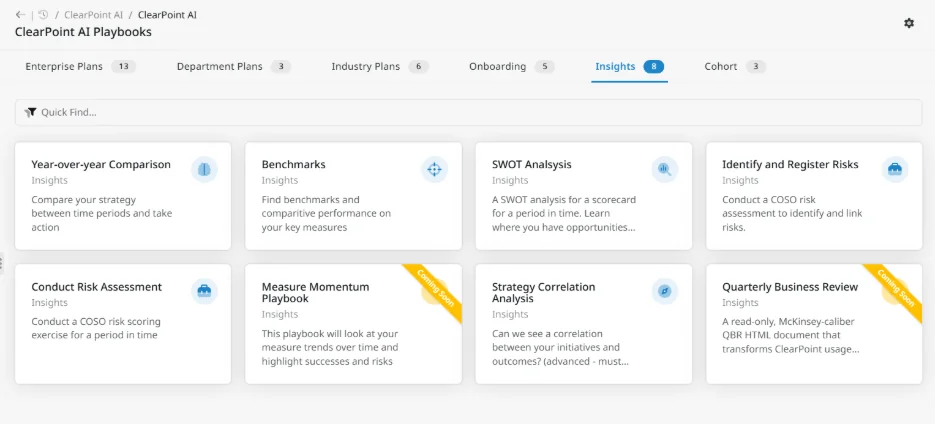
Task: Open the recent history clock icon
Action: [x=43, y=15]
